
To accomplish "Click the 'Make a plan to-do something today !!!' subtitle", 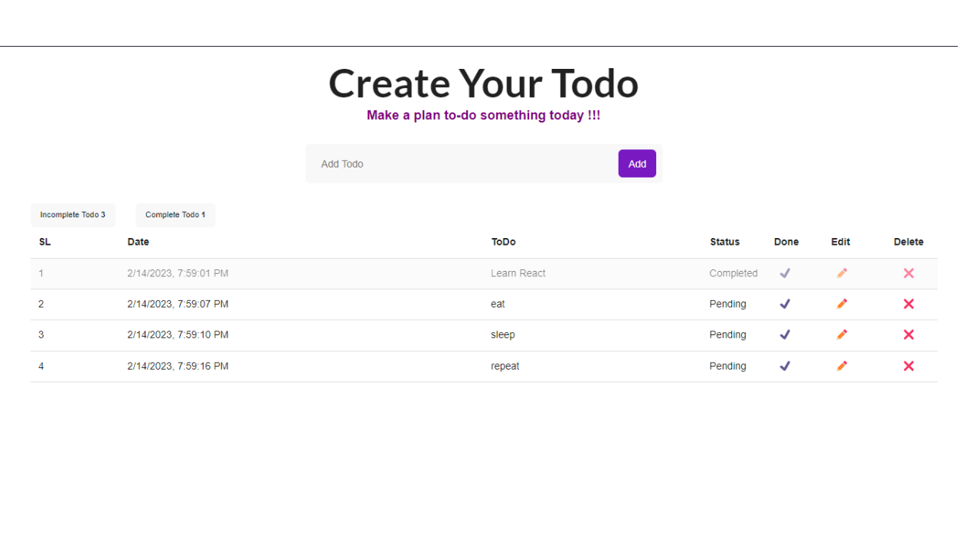I will 483,116.
